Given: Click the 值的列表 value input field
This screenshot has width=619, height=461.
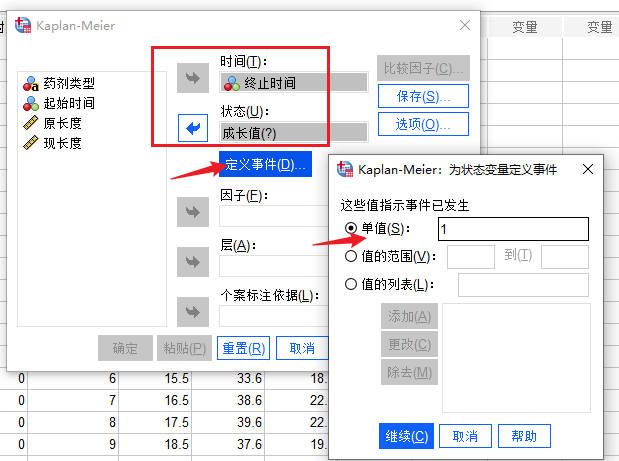Looking at the screenshot, I should tap(523, 285).
